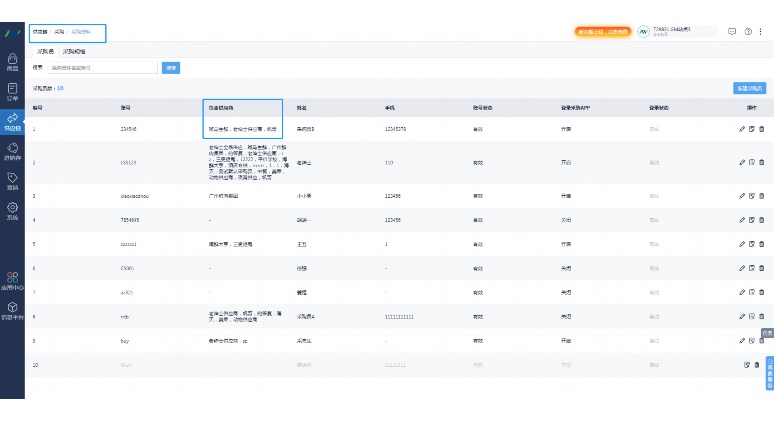Switch to the second tab under breadcrumb
774x421 pixels.
pyautogui.click(x=74, y=51)
